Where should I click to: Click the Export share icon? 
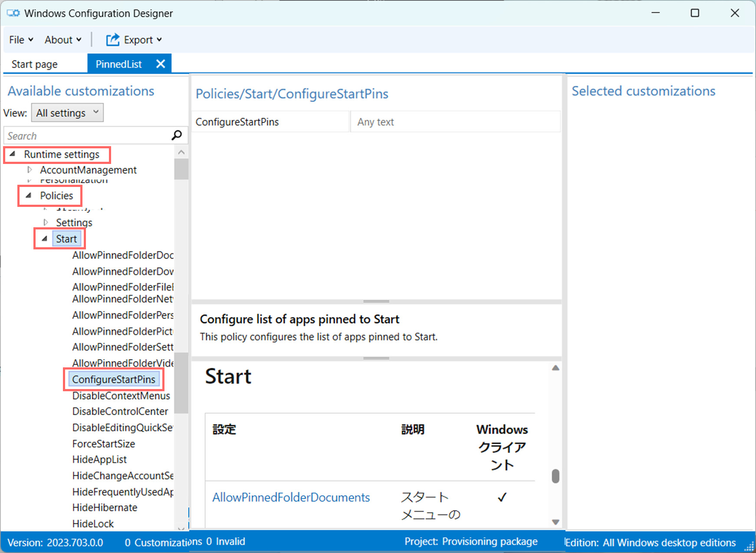click(x=112, y=39)
